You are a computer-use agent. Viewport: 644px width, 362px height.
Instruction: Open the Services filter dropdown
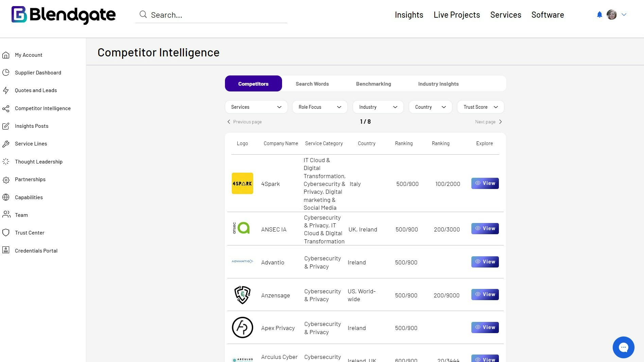pos(256,107)
